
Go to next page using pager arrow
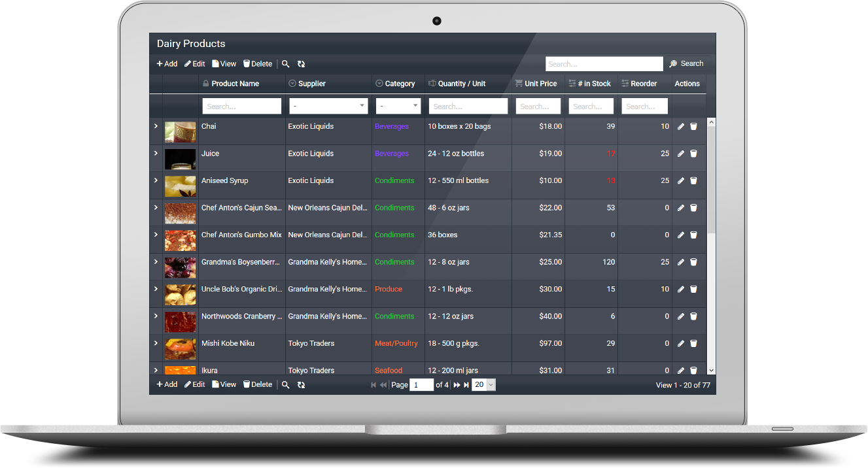(x=457, y=385)
